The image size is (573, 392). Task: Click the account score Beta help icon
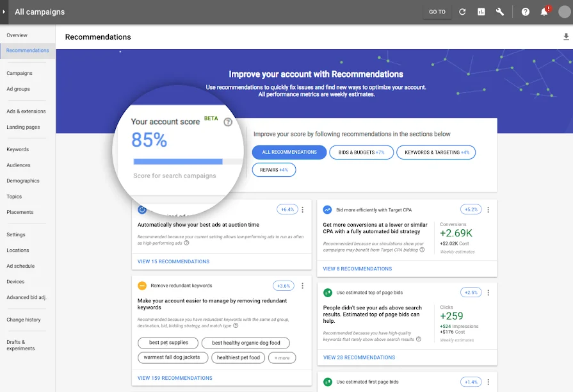[228, 122]
